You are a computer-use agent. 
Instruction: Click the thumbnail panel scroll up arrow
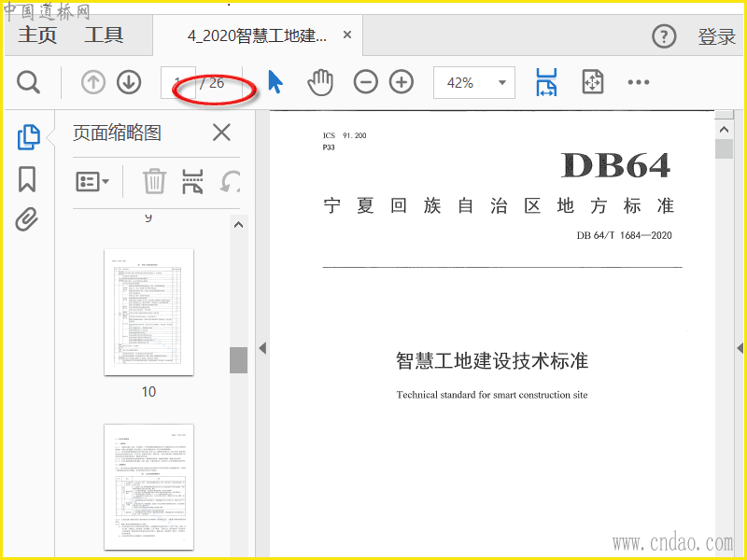[239, 225]
